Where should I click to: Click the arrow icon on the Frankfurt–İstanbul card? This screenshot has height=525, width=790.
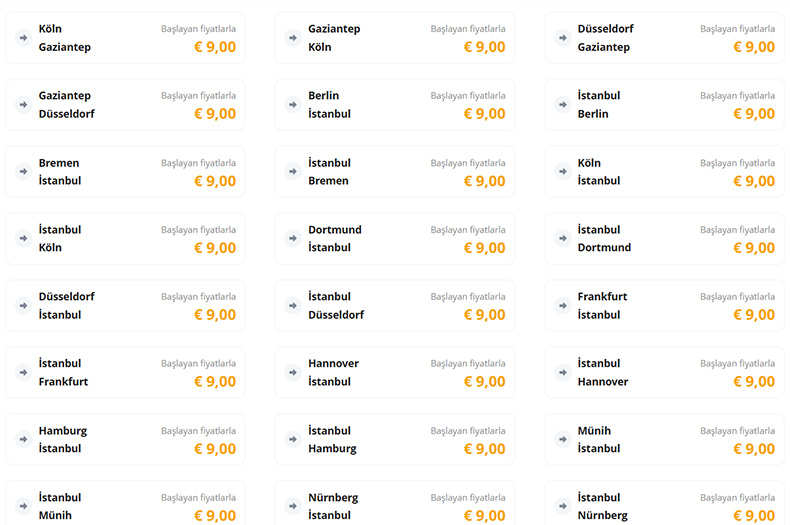pos(562,306)
